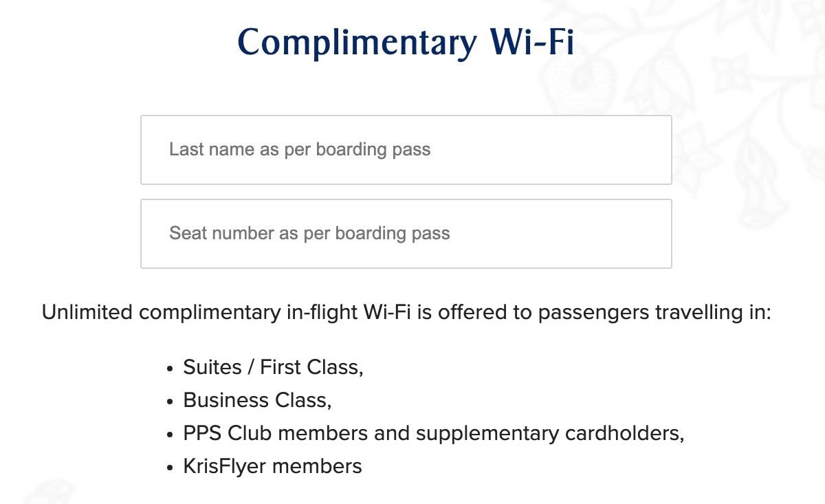Click the bullet before "Business Class"
825x504 pixels.
[x=170, y=402]
